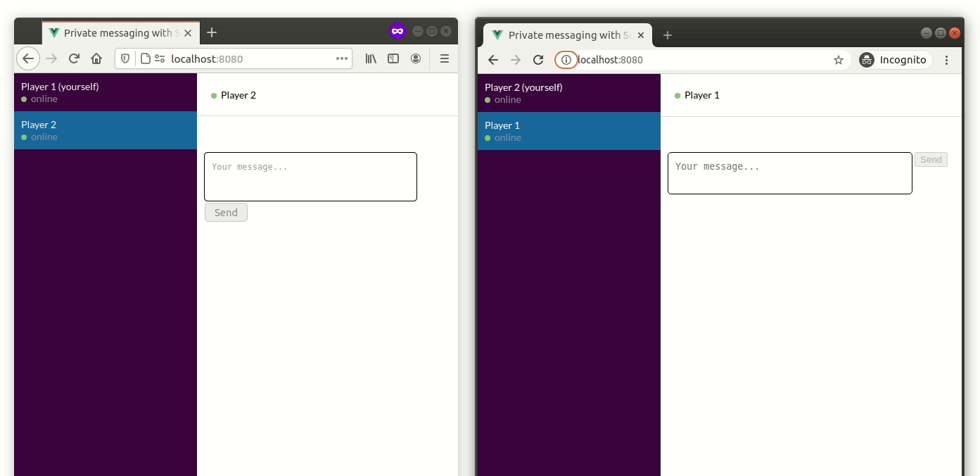Open Chrome three-dot options menu
This screenshot has width=980, height=476.
(x=946, y=60)
